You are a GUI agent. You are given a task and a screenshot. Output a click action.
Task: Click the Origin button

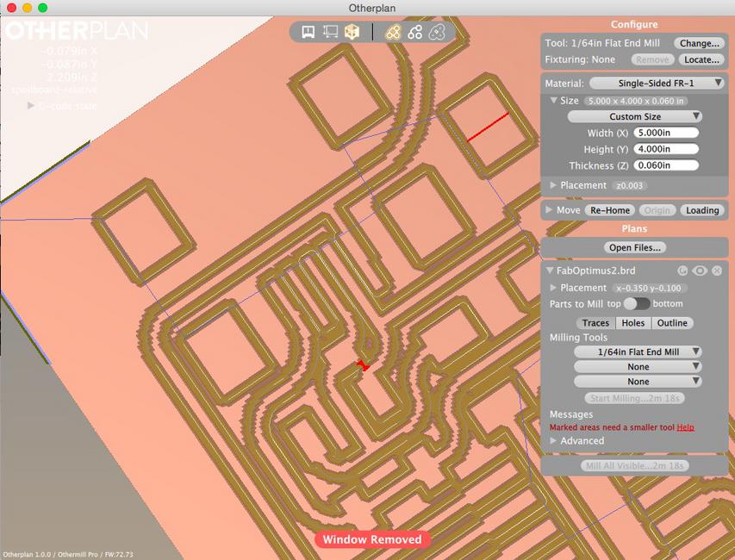(x=657, y=210)
